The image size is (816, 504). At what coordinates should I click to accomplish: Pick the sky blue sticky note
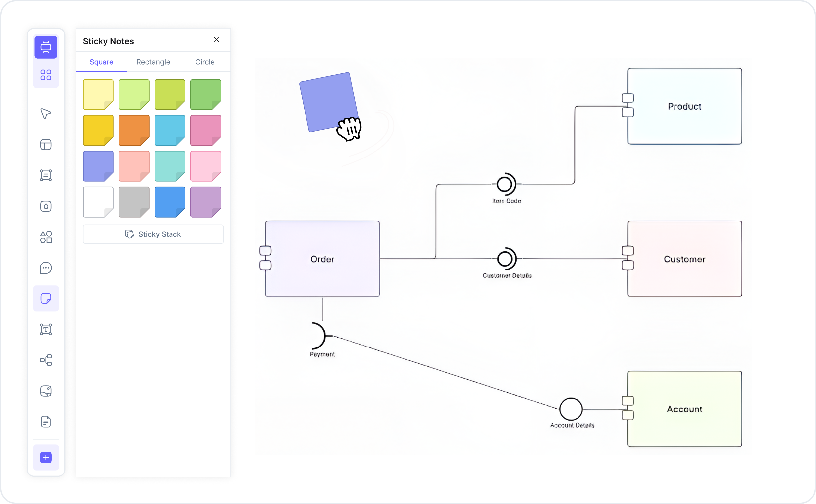click(170, 130)
